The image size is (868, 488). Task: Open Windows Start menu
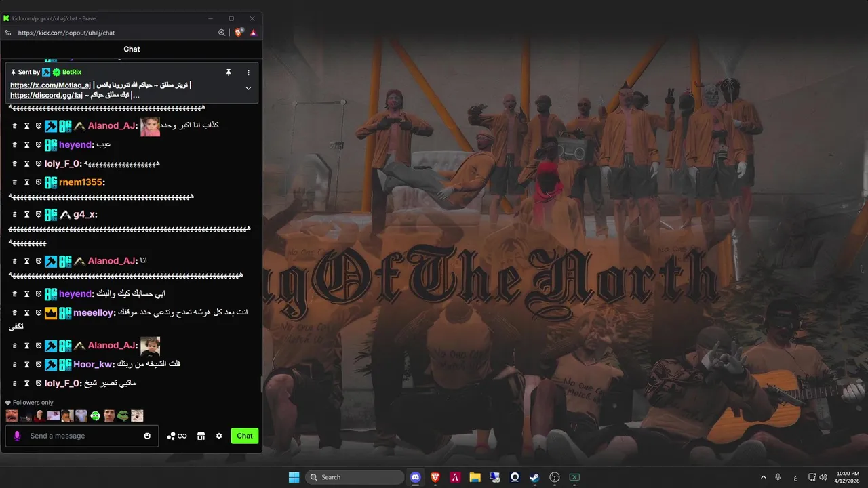294,477
